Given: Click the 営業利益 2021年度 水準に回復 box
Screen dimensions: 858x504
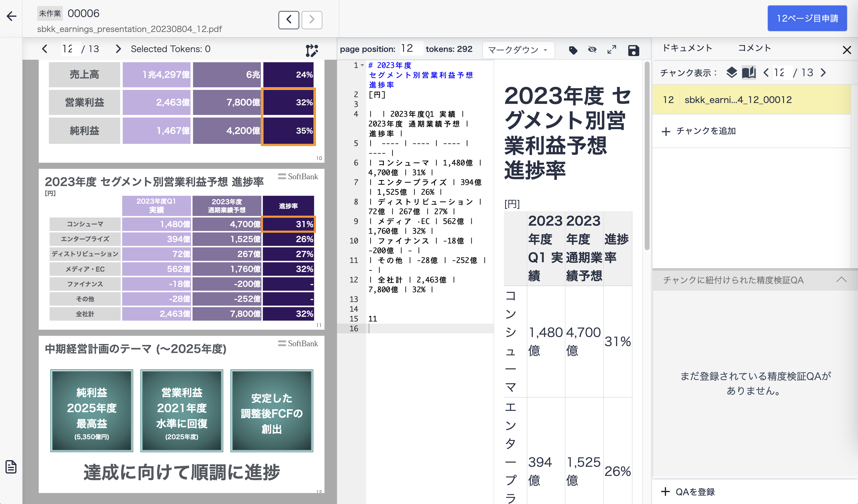Looking at the screenshot, I should tap(182, 411).
